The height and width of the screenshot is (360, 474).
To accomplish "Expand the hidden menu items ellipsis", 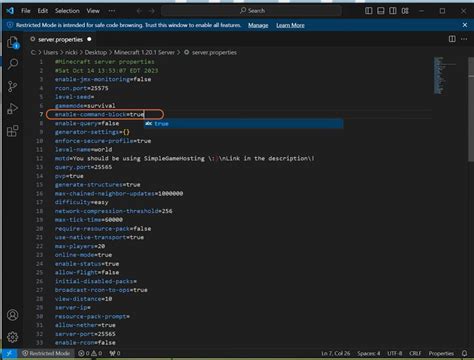I will [x=112, y=11].
